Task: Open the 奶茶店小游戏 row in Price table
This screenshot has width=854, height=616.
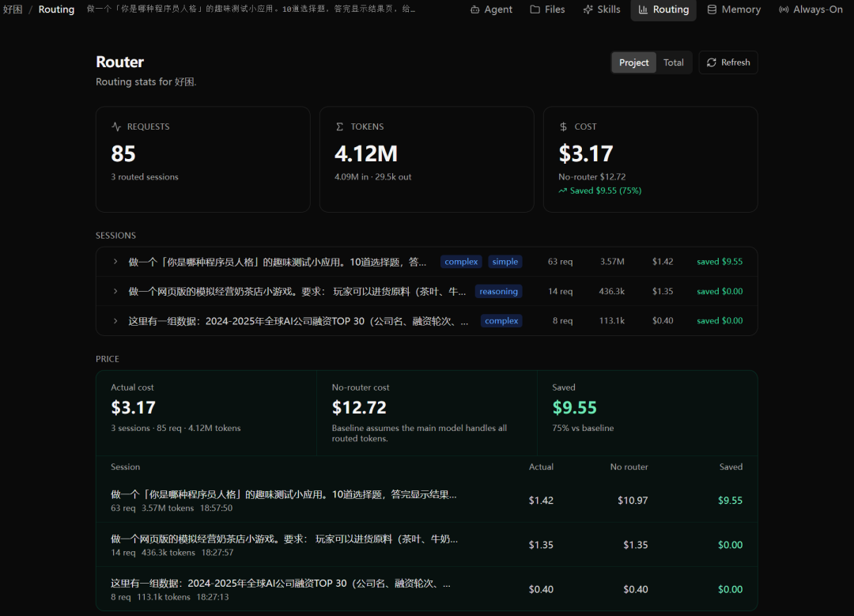Action: (426, 545)
